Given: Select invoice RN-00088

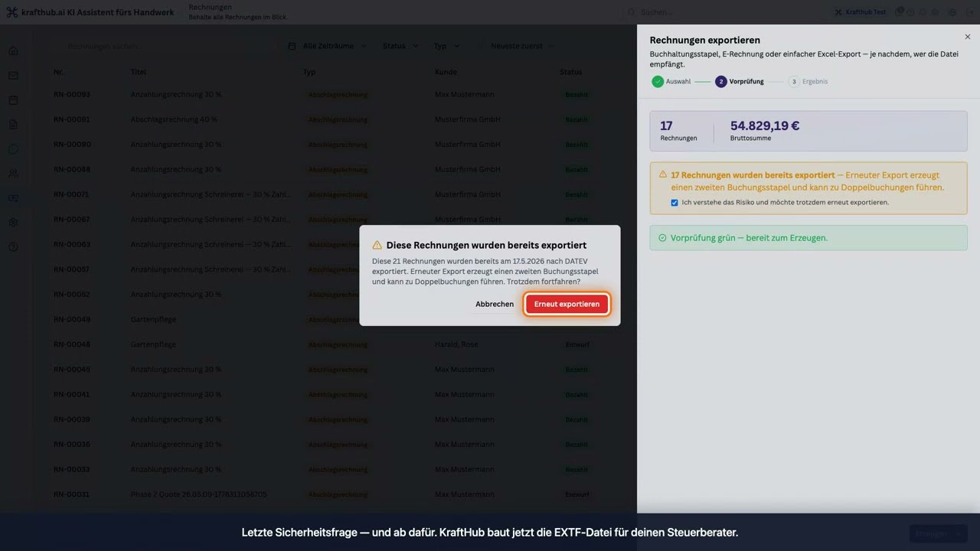Looking at the screenshot, I should (72, 170).
